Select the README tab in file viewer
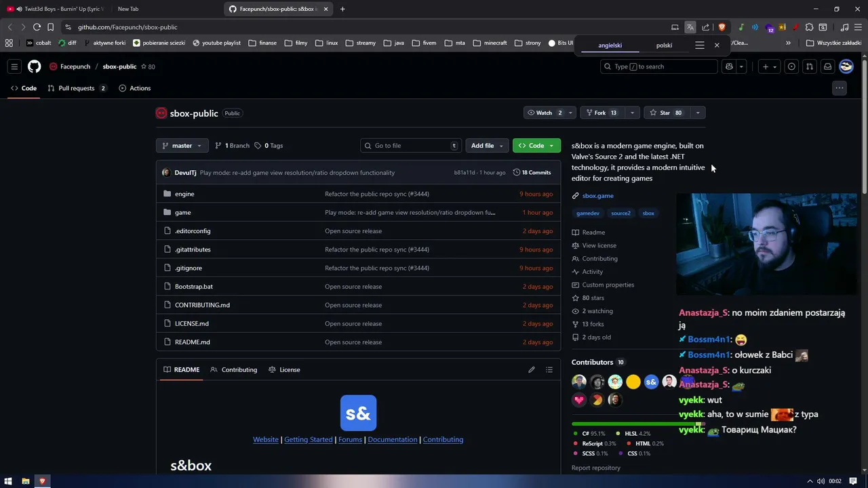868x488 pixels. coord(181,369)
